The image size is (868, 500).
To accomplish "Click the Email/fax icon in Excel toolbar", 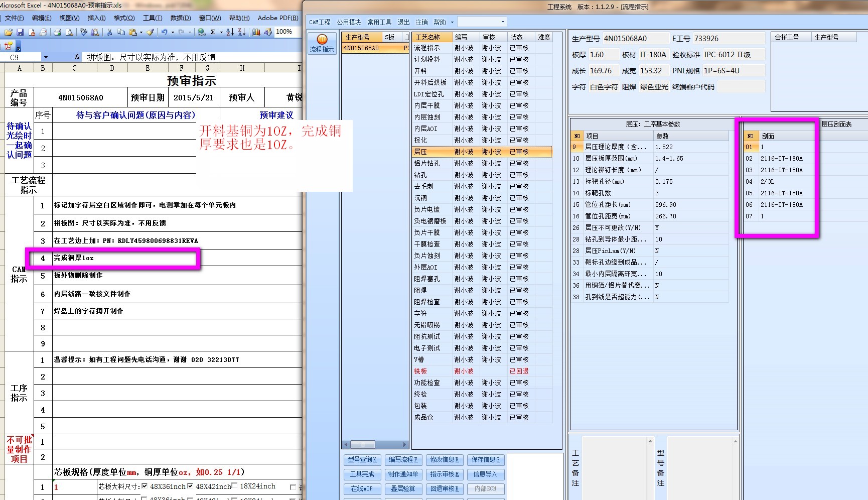I will 43,32.
